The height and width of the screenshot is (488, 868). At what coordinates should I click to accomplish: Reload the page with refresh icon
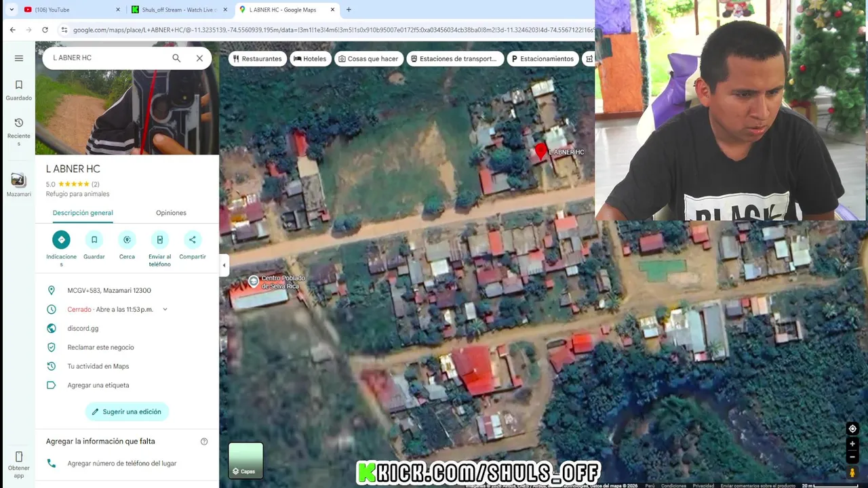tap(45, 30)
